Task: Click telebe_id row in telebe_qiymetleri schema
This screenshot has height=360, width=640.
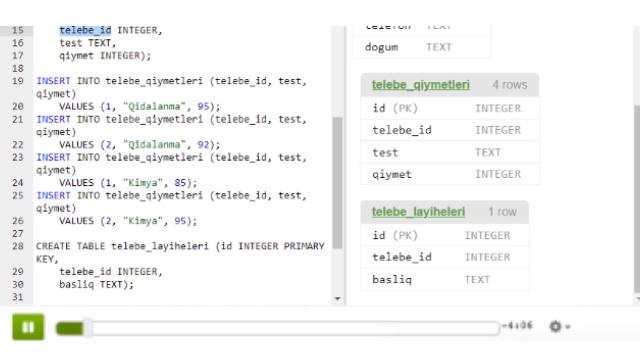Action: coord(450,130)
